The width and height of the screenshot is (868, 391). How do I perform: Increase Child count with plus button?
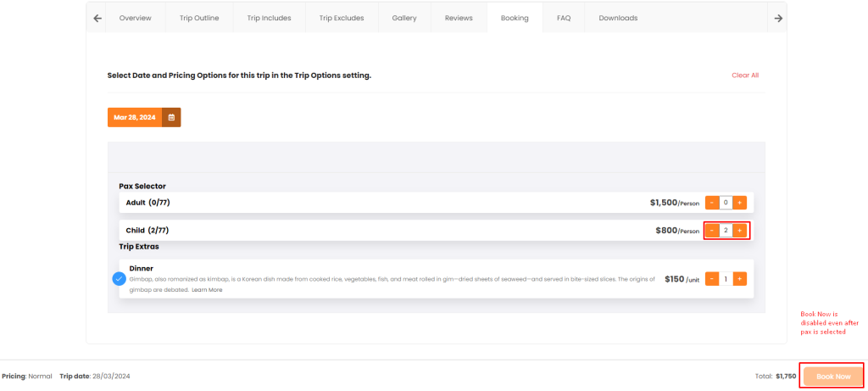point(739,231)
